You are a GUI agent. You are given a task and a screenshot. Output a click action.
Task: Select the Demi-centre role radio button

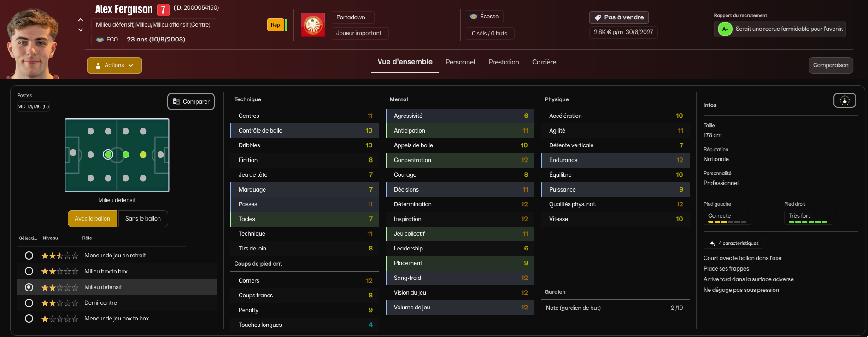pyautogui.click(x=29, y=303)
